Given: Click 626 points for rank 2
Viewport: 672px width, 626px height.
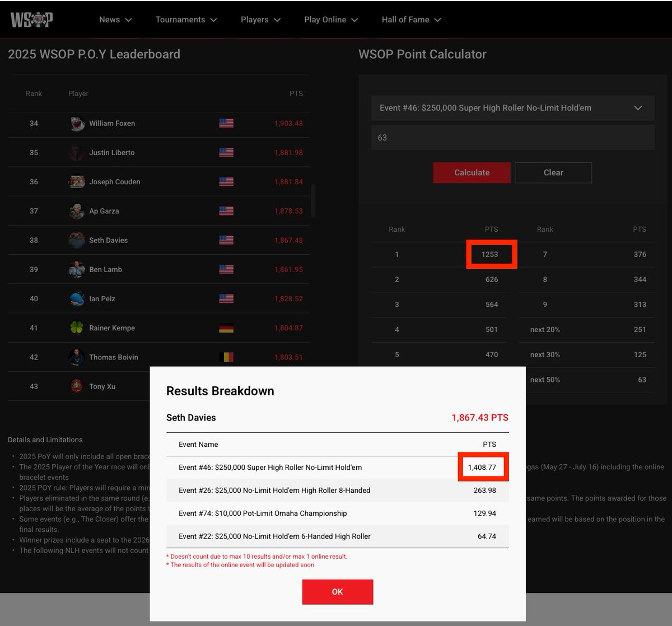Looking at the screenshot, I should click(x=492, y=279).
